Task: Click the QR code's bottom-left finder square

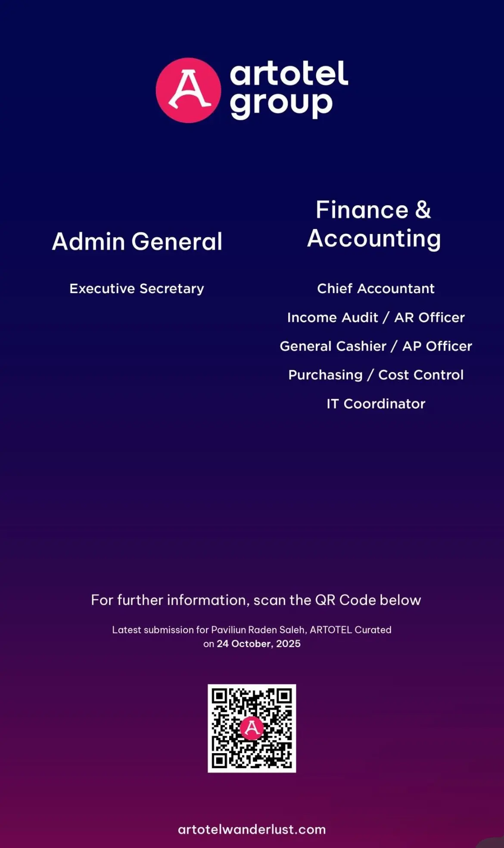Action: [220, 760]
